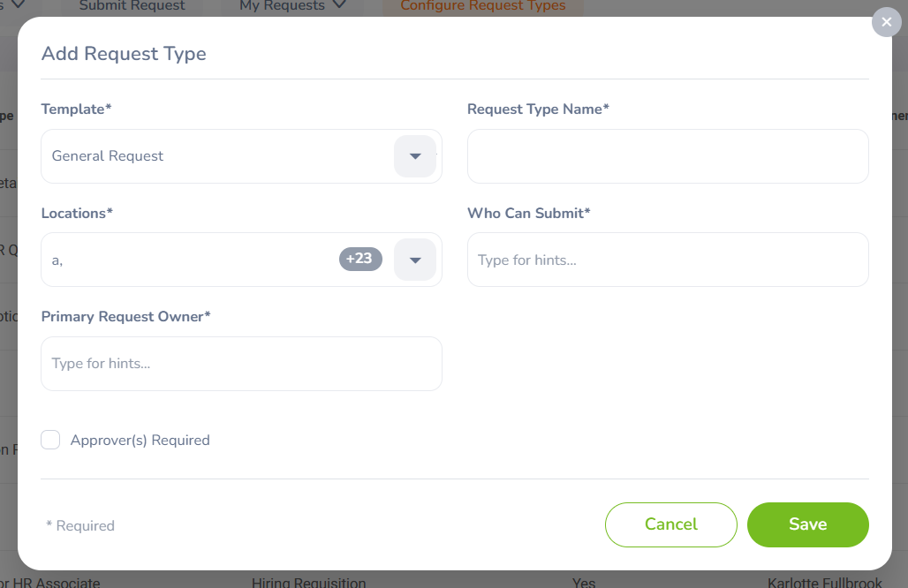Click the Hiring Requisition table cell
Screen dimensions: 908x588
point(308,583)
